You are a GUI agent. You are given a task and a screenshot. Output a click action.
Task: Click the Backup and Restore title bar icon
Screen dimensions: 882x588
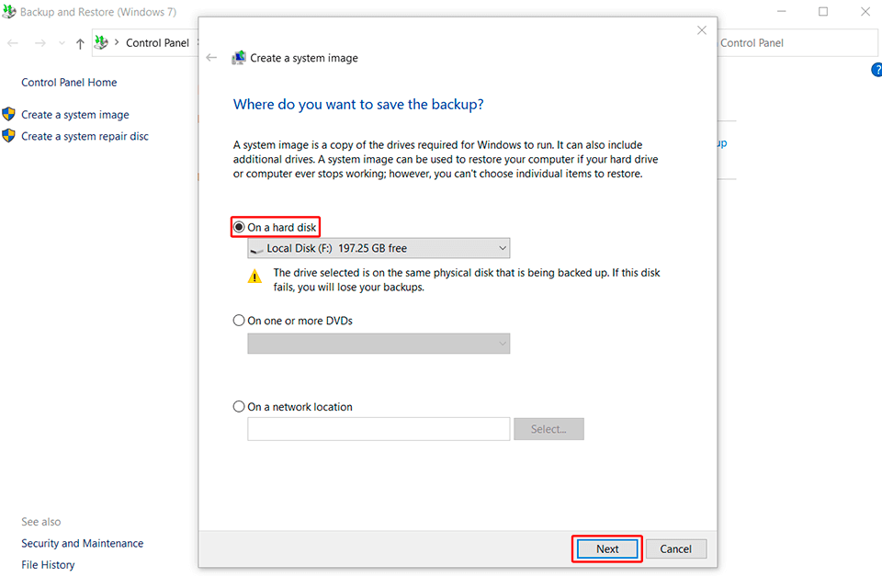[9, 11]
